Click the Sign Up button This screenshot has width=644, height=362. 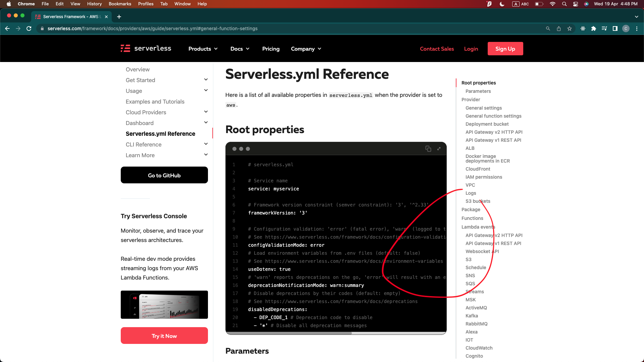(505, 49)
